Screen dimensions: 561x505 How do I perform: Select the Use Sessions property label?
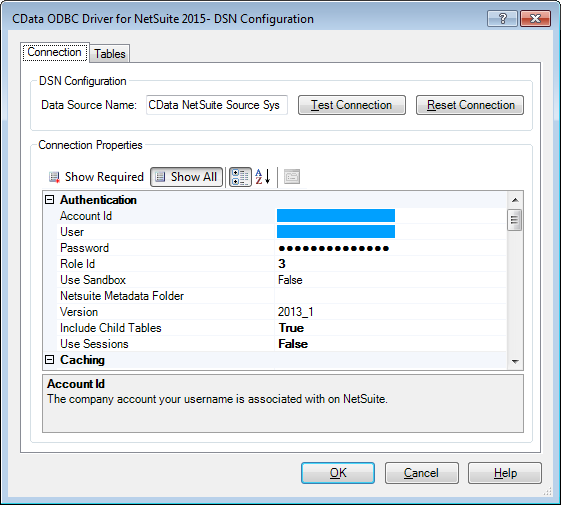(94, 344)
